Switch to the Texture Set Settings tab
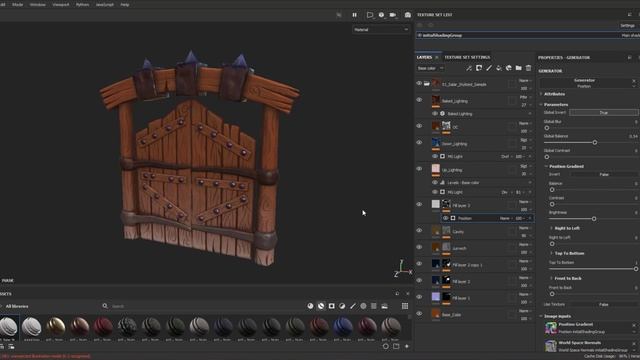The width and height of the screenshot is (640, 360). [x=467, y=57]
